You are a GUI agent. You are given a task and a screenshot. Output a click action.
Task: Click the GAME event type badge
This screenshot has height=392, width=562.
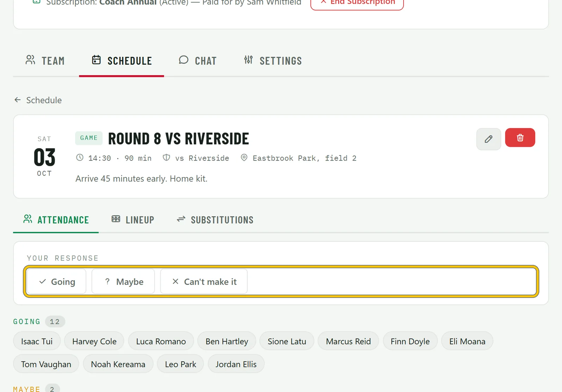tap(89, 138)
